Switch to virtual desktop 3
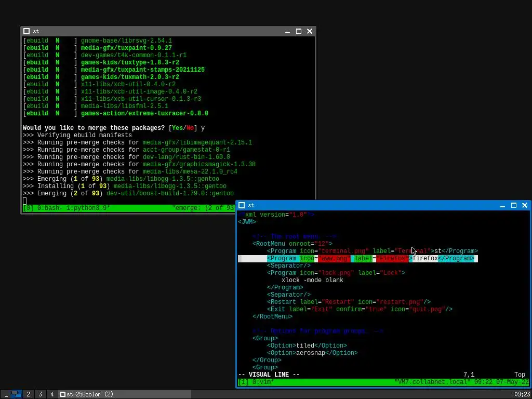The width and height of the screenshot is (532, 399). click(x=40, y=394)
